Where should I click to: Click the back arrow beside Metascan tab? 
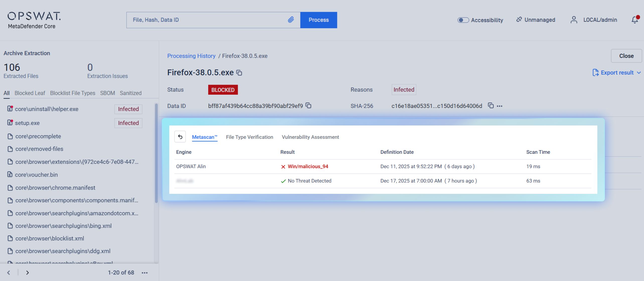(180, 137)
